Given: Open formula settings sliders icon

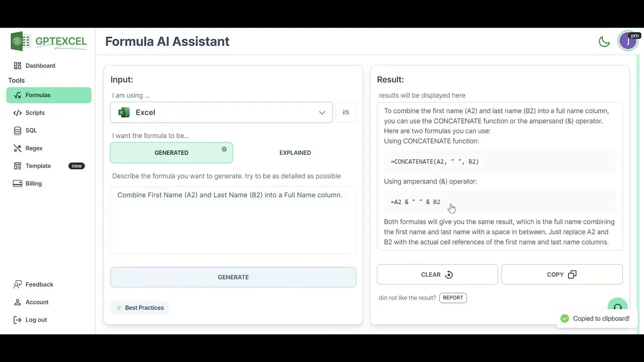Looking at the screenshot, I should (346, 113).
